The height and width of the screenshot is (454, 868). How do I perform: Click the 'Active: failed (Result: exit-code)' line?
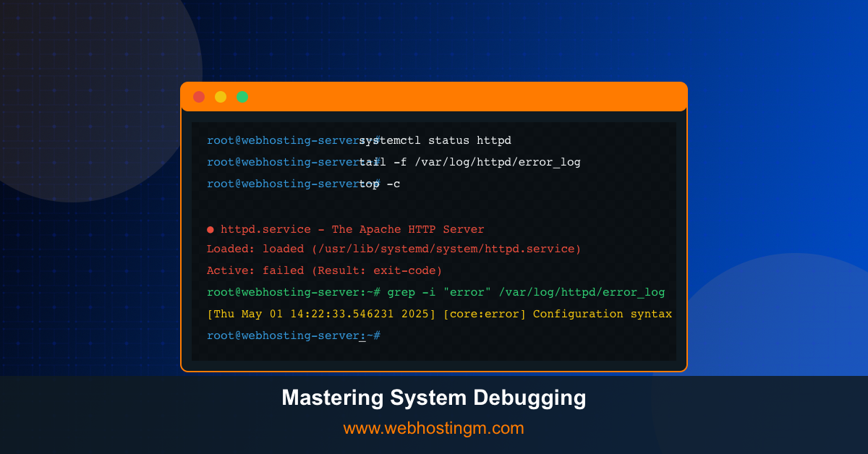(324, 270)
